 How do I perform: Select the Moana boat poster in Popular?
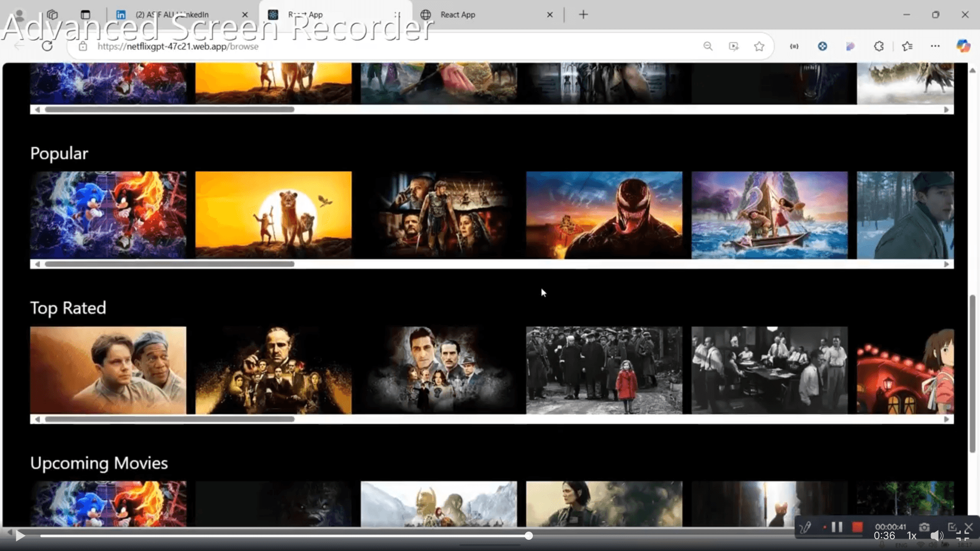[x=770, y=215]
